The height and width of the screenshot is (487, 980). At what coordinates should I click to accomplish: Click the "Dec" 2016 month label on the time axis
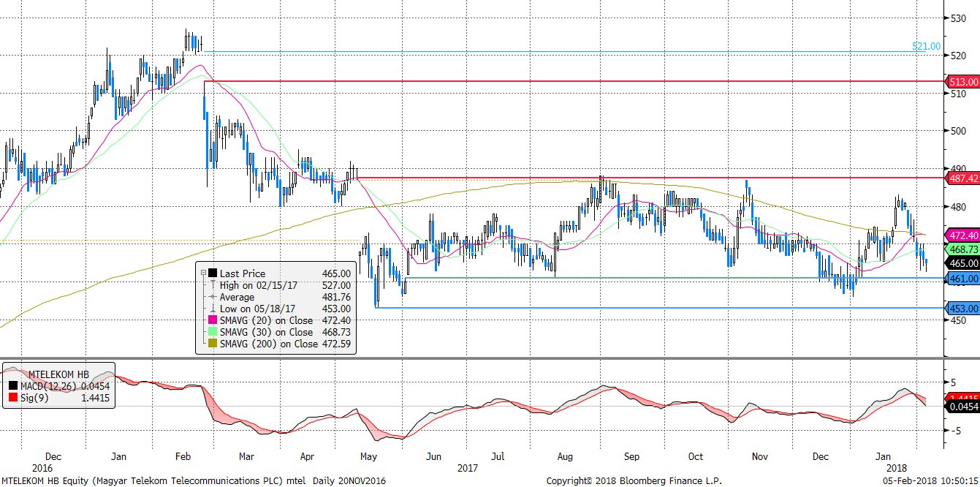coord(53,456)
